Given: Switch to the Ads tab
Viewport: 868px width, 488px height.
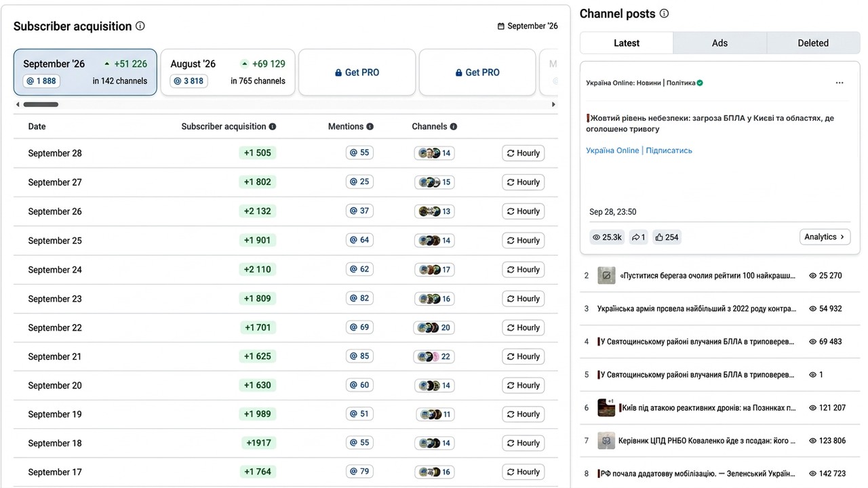Looking at the screenshot, I should pyautogui.click(x=719, y=43).
